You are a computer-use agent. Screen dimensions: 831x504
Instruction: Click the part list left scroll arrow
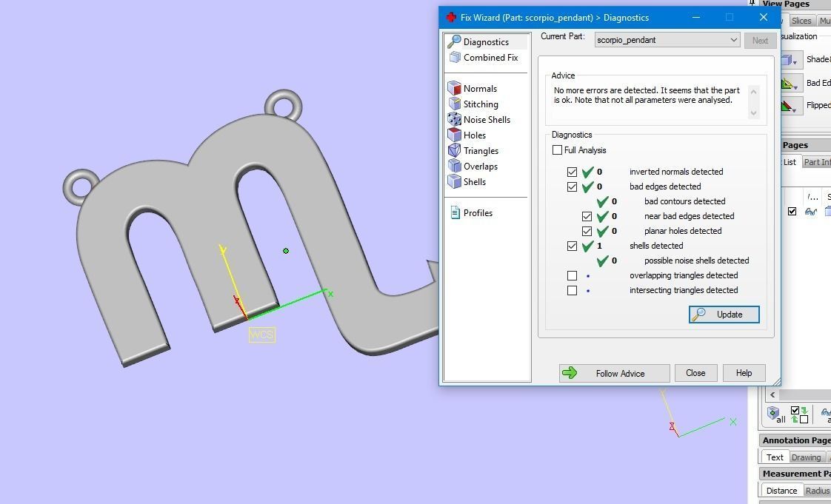click(x=772, y=394)
